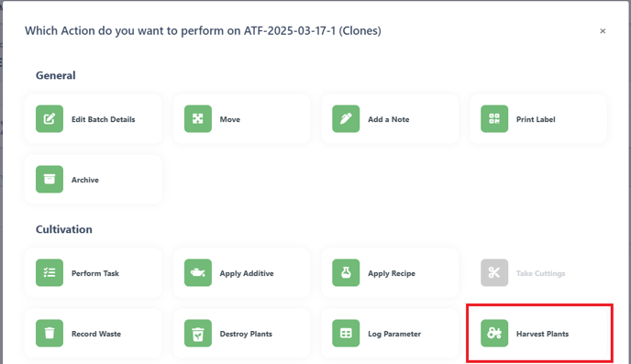Image resolution: width=631 pixels, height=364 pixels.
Task: Select the Destroy Plants text label
Action: point(246,334)
